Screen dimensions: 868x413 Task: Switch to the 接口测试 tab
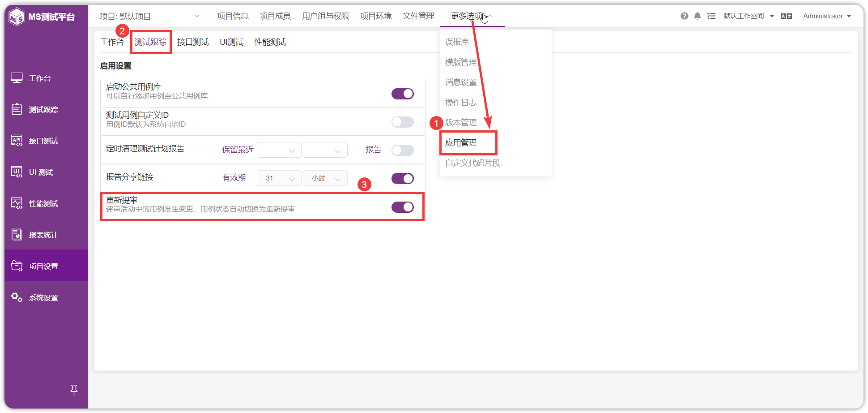coord(193,42)
